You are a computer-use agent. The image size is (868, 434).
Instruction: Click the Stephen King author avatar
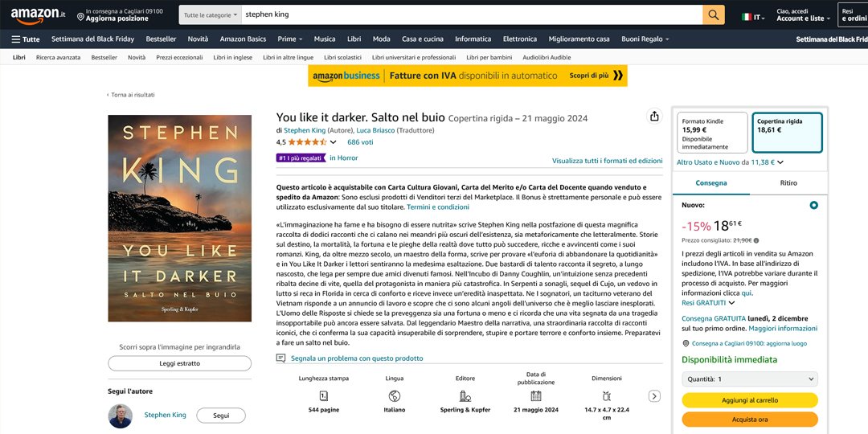pyautogui.click(x=120, y=416)
